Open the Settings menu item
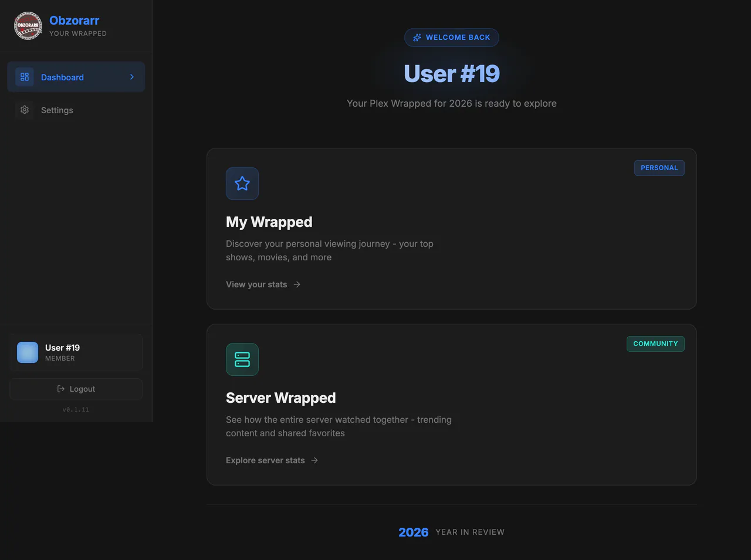The height and width of the screenshot is (560, 751). tap(76, 110)
